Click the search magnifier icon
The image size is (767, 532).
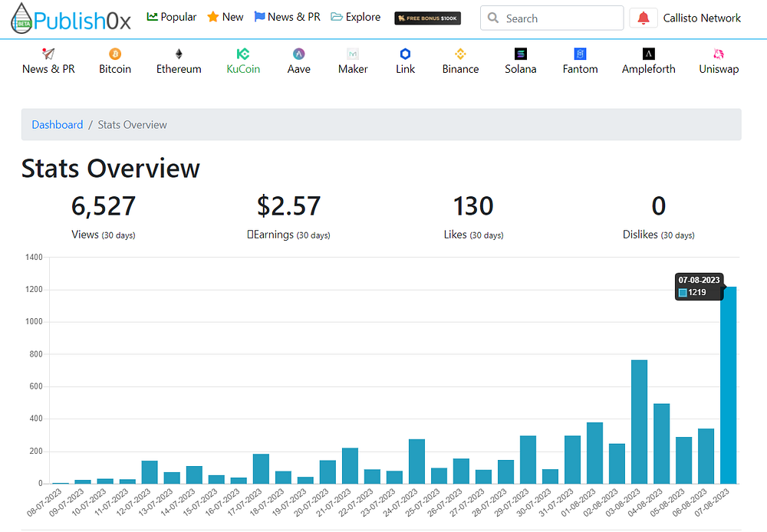(x=493, y=18)
